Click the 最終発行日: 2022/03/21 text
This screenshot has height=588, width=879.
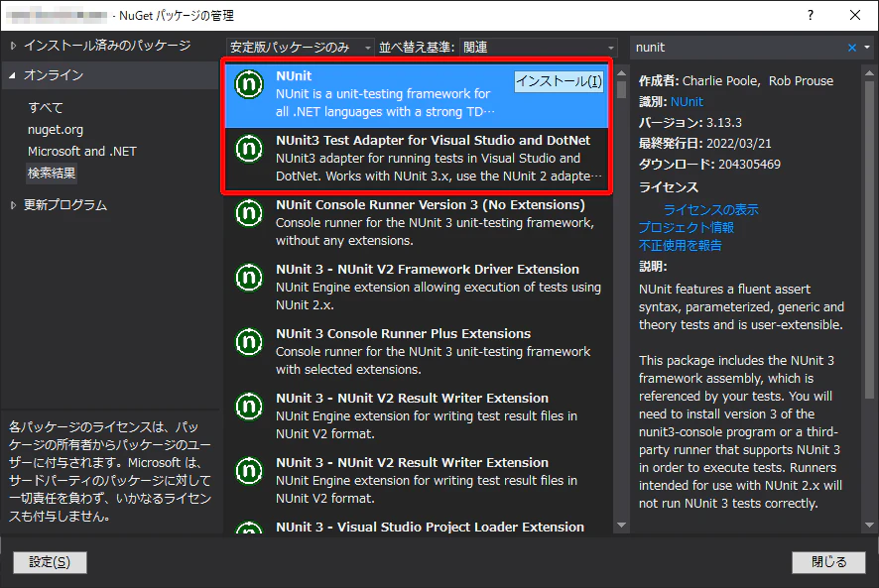704,144
